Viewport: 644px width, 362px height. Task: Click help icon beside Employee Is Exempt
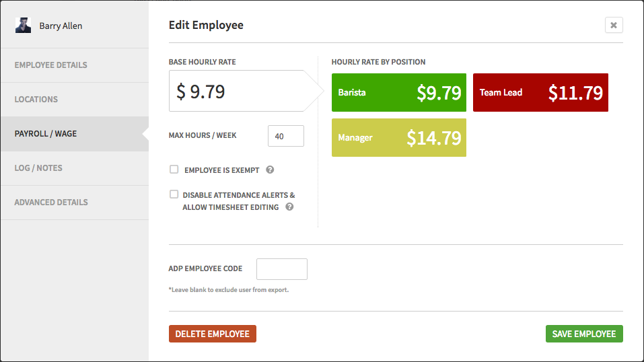click(x=270, y=170)
